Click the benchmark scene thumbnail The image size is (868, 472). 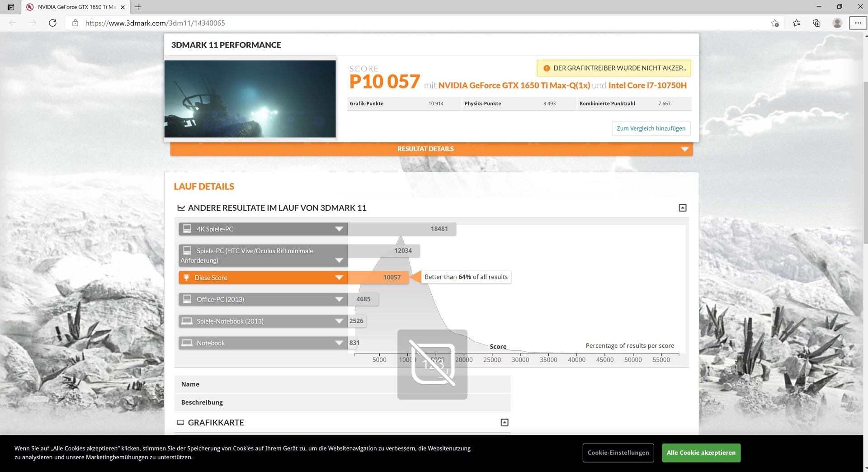250,99
